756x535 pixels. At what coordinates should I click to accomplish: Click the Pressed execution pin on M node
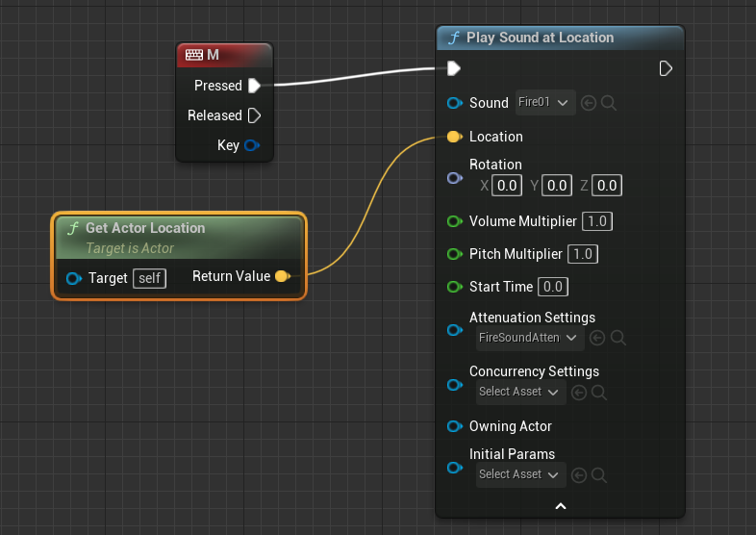point(254,86)
